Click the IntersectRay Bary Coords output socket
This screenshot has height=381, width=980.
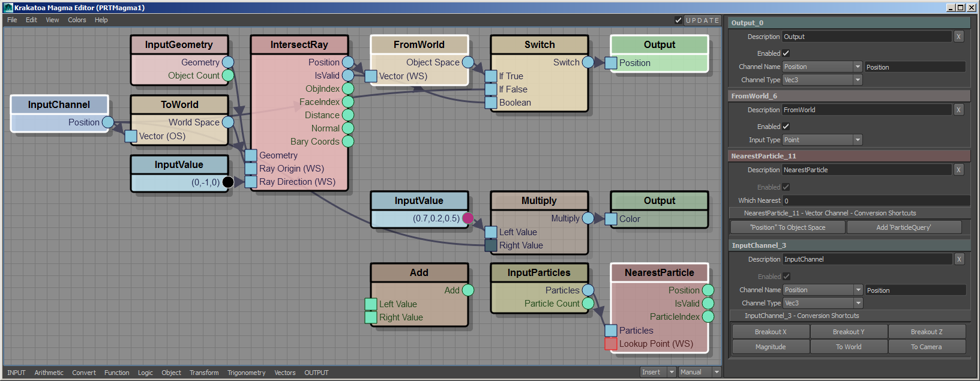point(348,142)
